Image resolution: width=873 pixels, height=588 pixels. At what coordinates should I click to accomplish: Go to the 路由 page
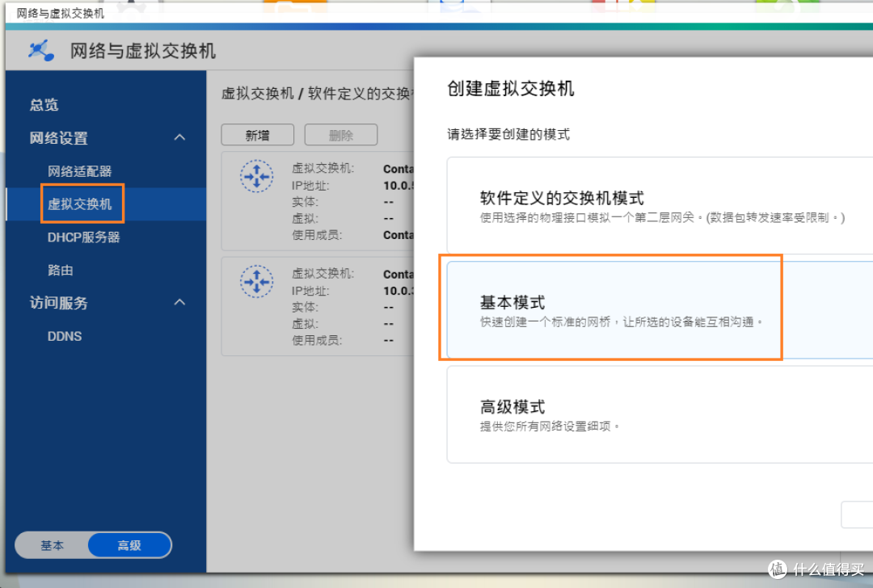[60, 271]
